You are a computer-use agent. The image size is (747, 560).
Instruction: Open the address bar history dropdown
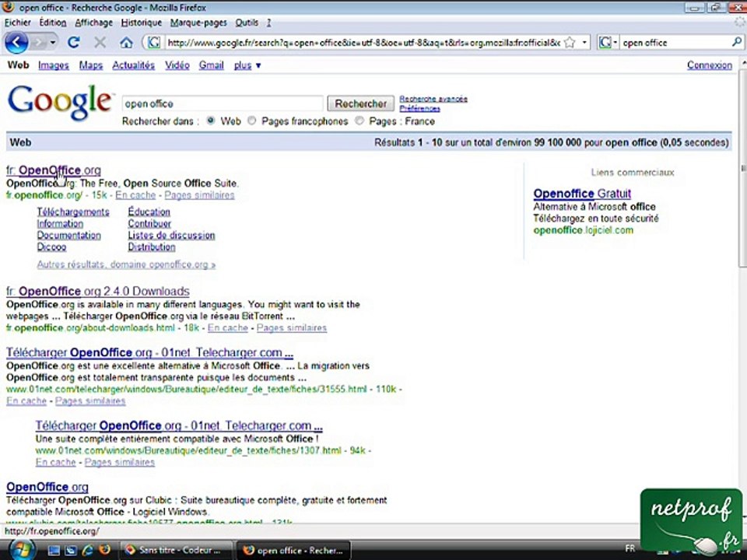coord(584,43)
